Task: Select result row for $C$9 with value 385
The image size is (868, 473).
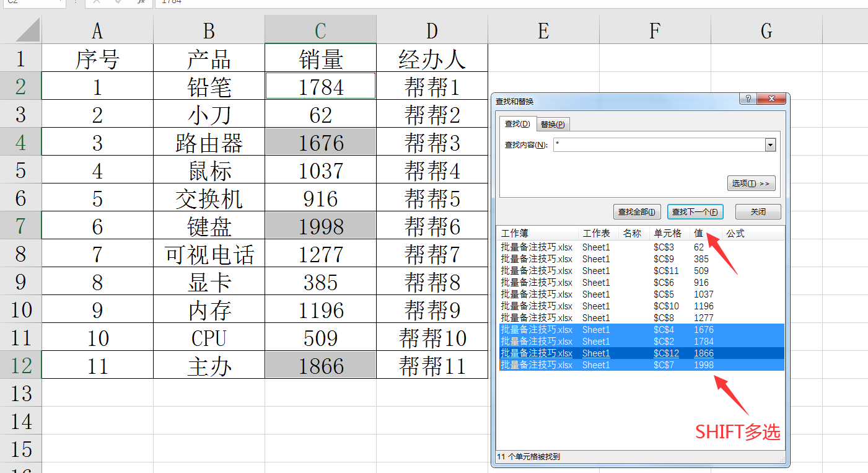Action: [x=641, y=259]
